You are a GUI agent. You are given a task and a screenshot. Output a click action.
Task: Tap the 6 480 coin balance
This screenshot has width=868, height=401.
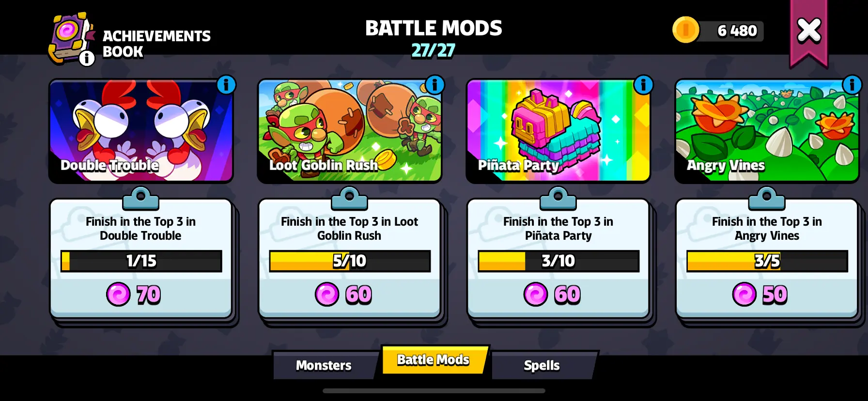[x=737, y=31]
